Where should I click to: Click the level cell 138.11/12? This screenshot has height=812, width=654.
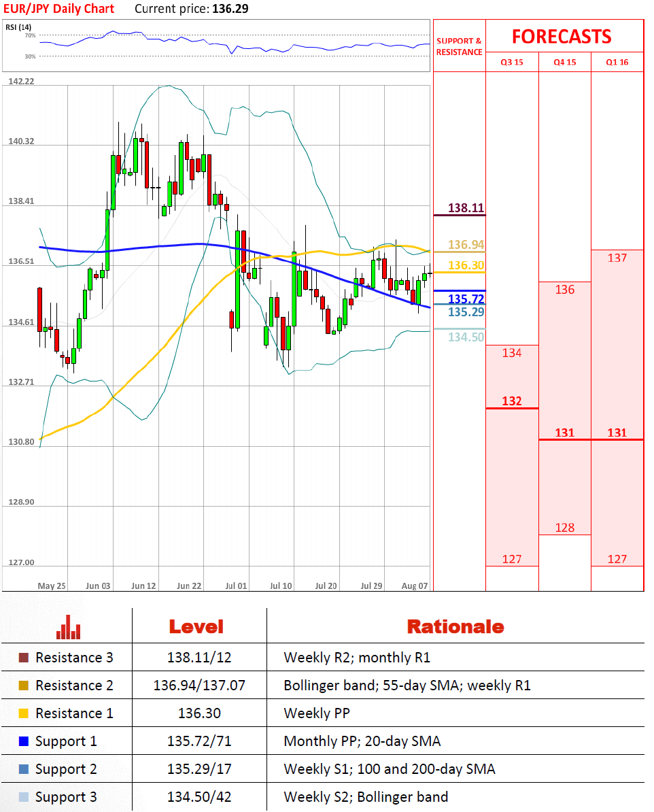click(x=199, y=658)
